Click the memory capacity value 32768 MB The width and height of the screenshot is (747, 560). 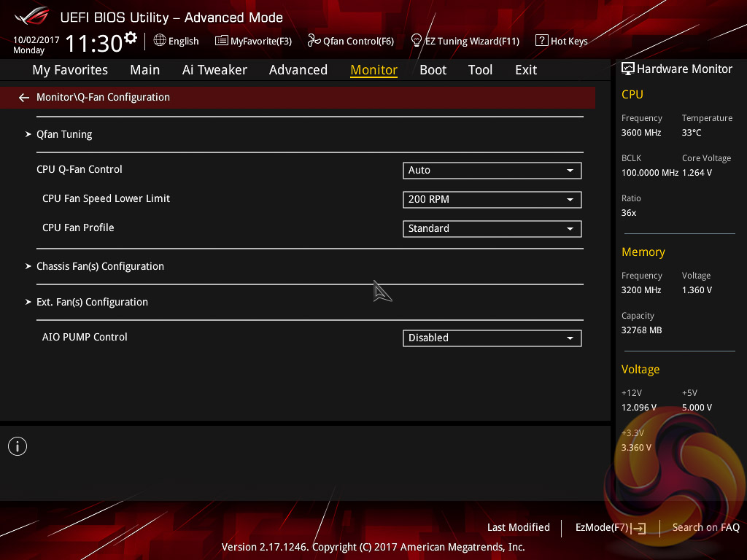[642, 330]
